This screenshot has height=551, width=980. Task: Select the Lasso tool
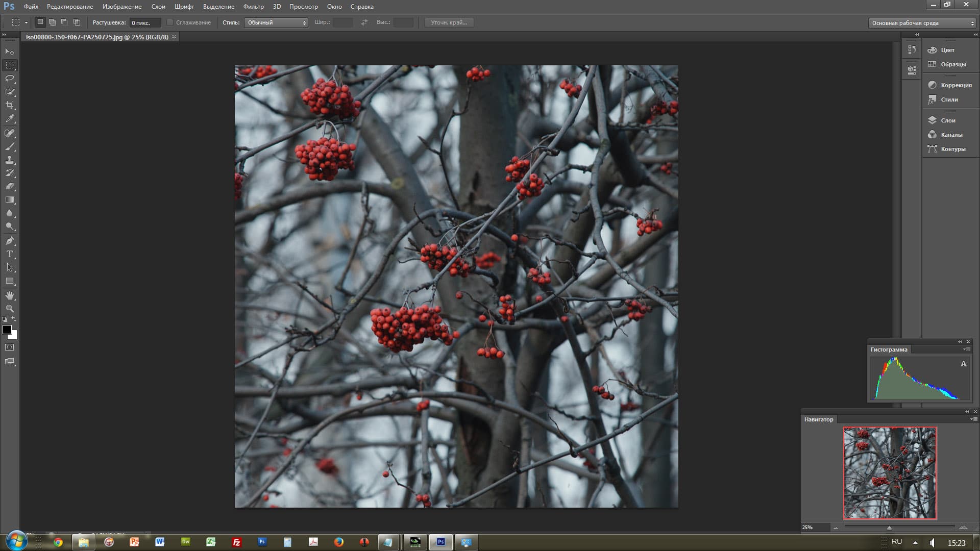pos(10,79)
